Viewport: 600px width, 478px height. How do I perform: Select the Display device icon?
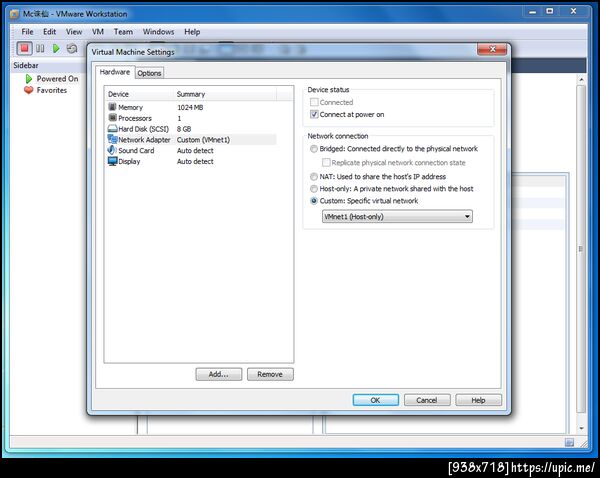(x=112, y=161)
